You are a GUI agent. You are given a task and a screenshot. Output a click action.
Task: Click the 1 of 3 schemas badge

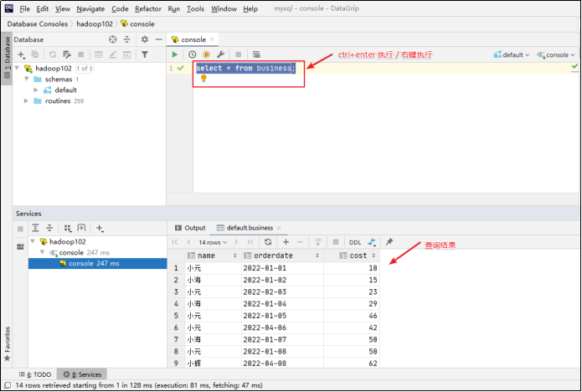pyautogui.click(x=85, y=69)
